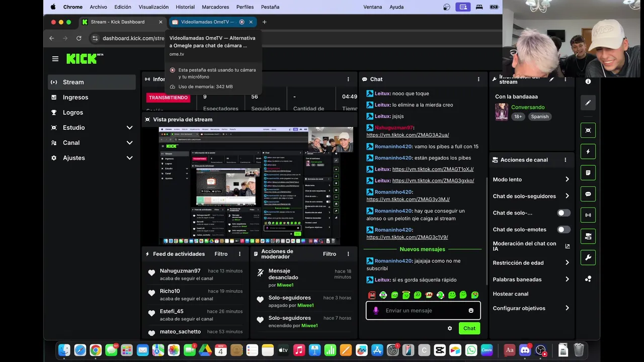This screenshot has height=362, width=644.
Task: Click purple microphone icon in message box
Action: [x=375, y=311]
